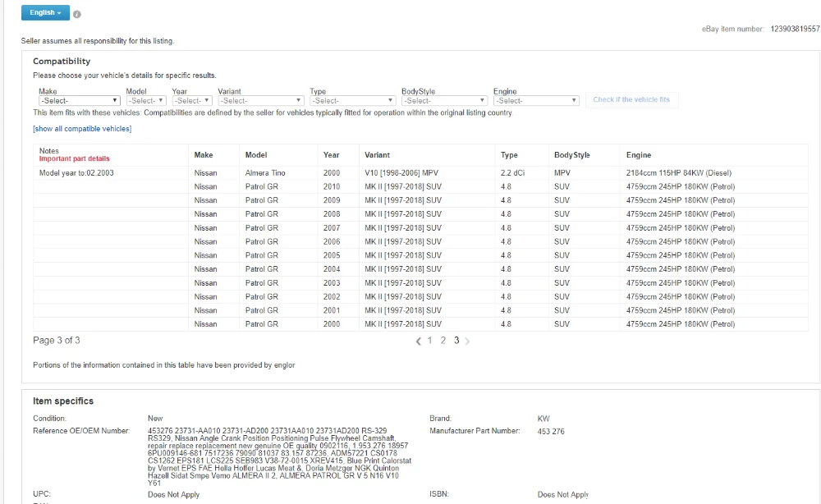
Task: Click Manufacturer Part Number value 453 276
Action: click(551, 432)
